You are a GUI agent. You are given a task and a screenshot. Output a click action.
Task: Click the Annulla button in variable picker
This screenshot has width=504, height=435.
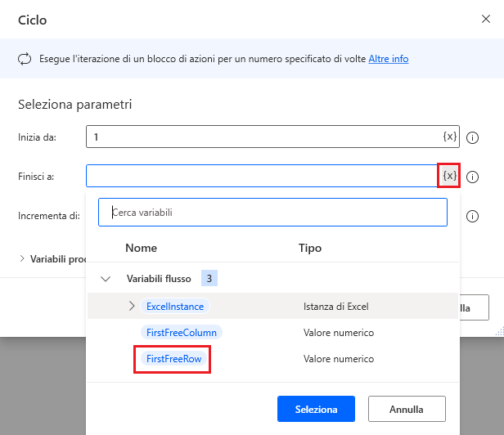[x=407, y=409]
